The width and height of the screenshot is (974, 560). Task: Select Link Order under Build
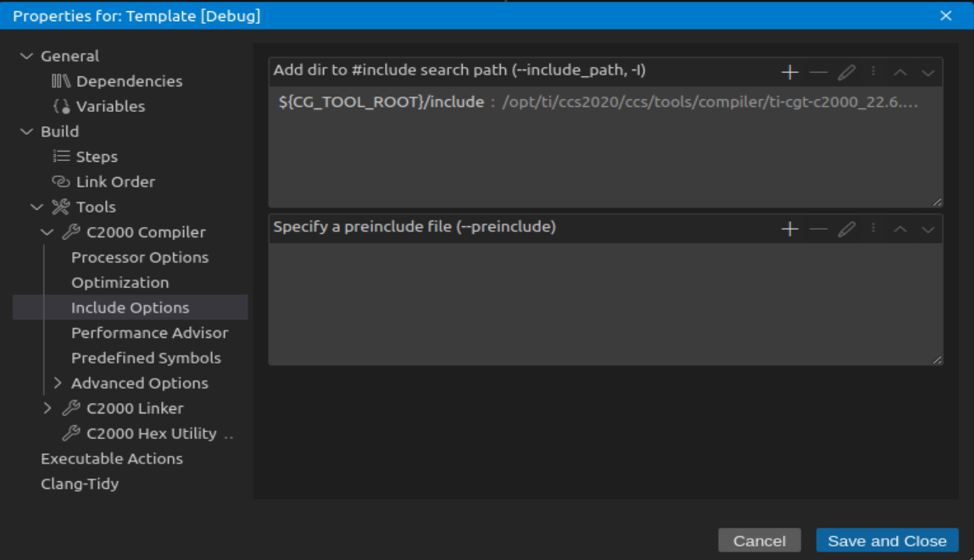click(115, 181)
